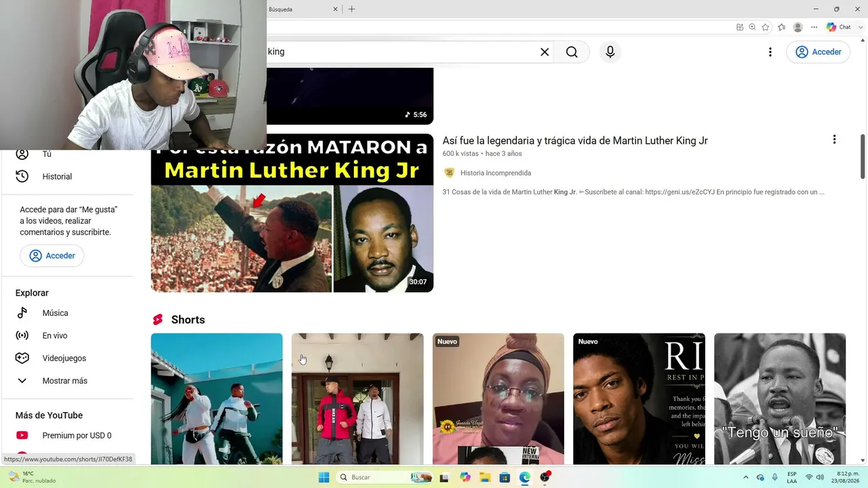Image resolution: width=868 pixels, height=488 pixels.
Task: Click the Acceder button in the YouTube header
Action: pos(818,52)
